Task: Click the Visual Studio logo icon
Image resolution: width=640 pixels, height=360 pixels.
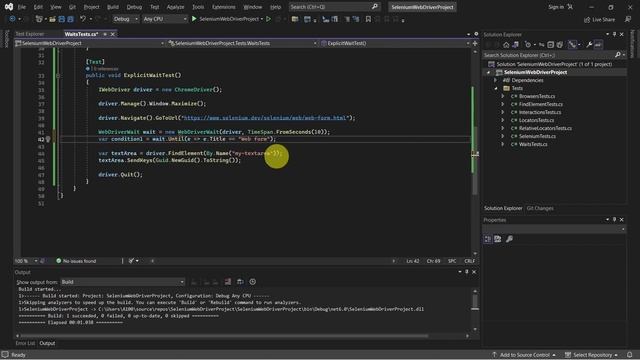Action: pyautogui.click(x=9, y=7)
